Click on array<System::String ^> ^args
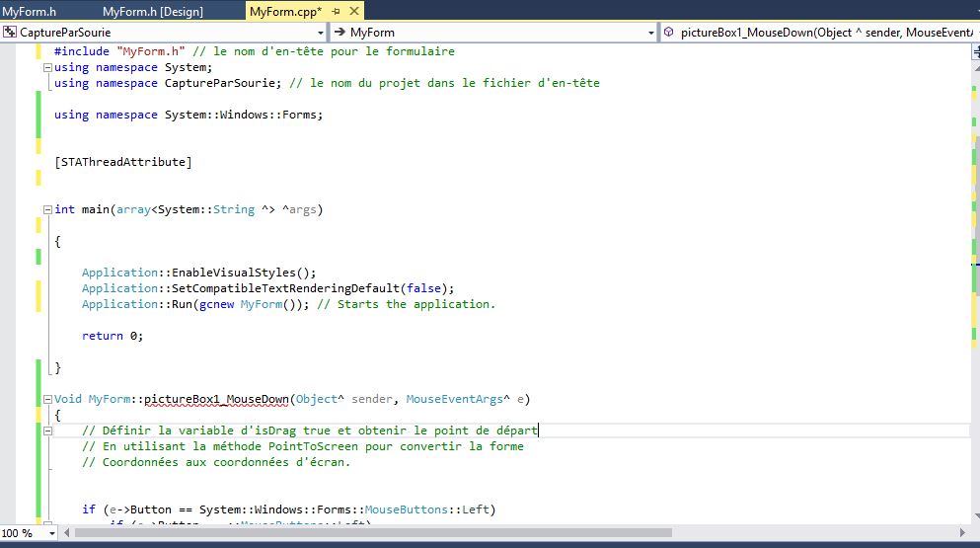This screenshot has width=980, height=548. click(x=217, y=209)
